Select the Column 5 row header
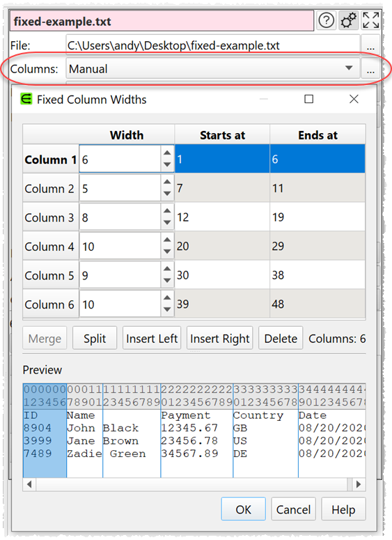 [x=51, y=275]
